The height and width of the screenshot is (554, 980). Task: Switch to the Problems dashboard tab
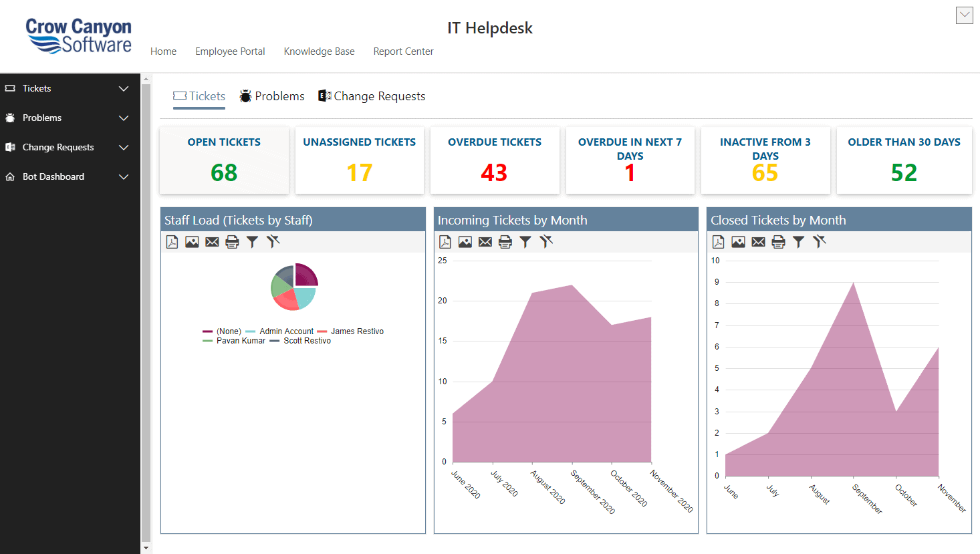pos(272,96)
